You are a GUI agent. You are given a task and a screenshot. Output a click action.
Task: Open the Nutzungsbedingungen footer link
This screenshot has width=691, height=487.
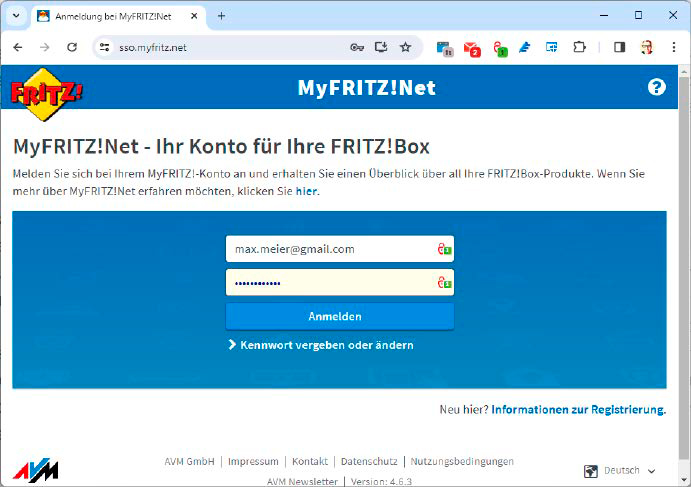point(462,461)
